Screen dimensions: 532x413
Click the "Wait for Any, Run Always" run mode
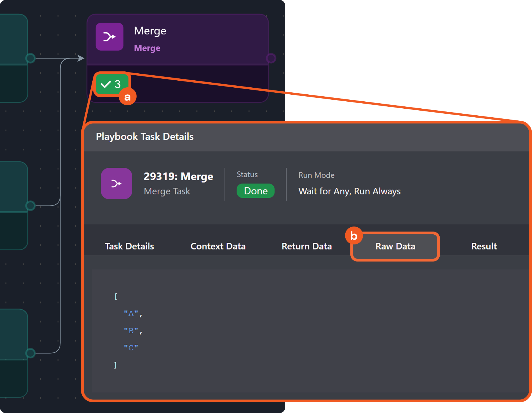[349, 191]
